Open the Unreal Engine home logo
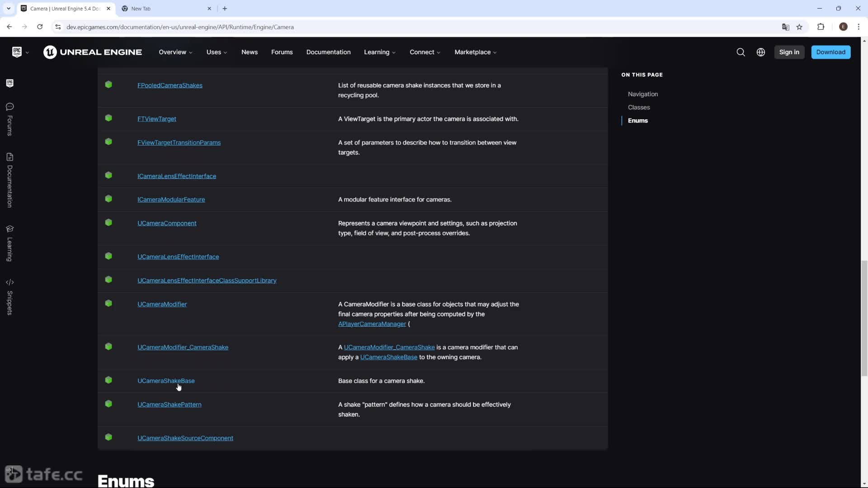Viewport: 868px width, 488px height. [x=93, y=52]
